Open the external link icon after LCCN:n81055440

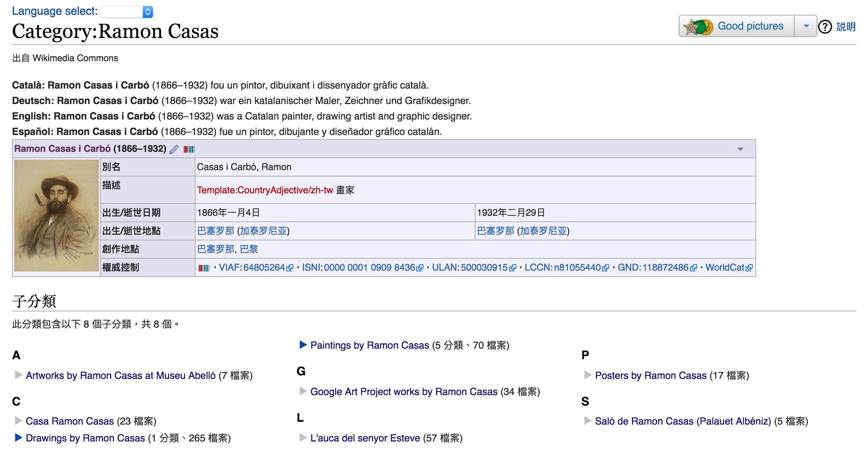[606, 267]
